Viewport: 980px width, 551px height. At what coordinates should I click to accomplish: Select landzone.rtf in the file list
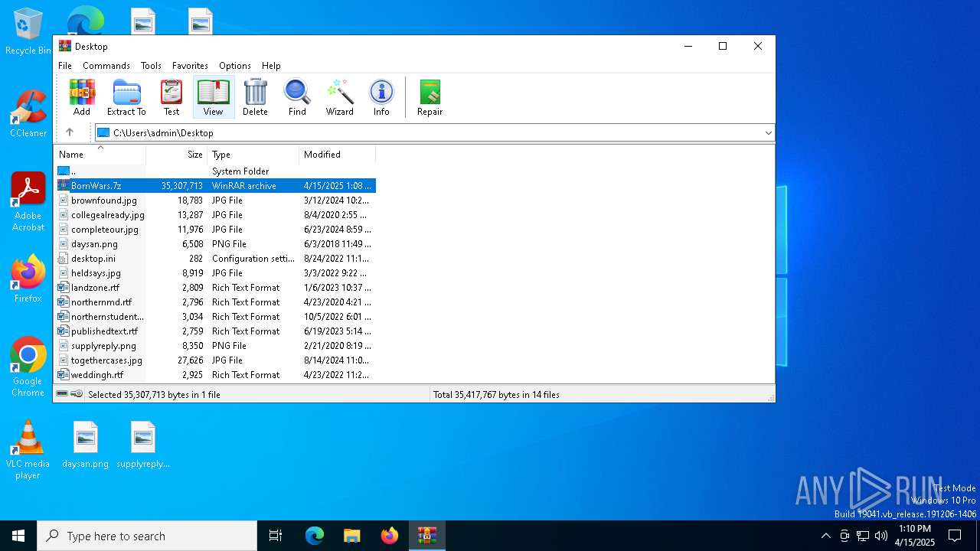[215, 288]
